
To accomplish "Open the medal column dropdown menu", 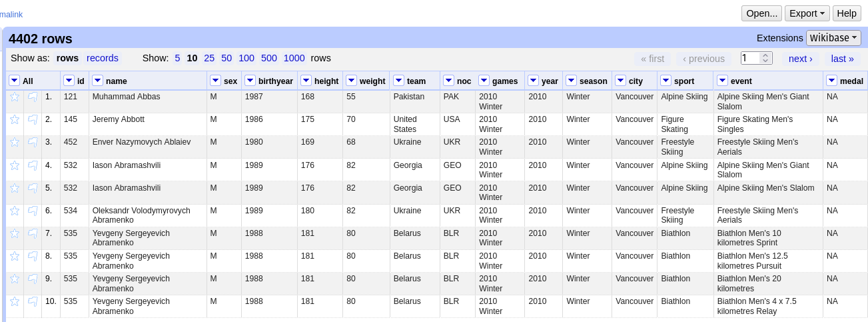I will coord(831,81).
